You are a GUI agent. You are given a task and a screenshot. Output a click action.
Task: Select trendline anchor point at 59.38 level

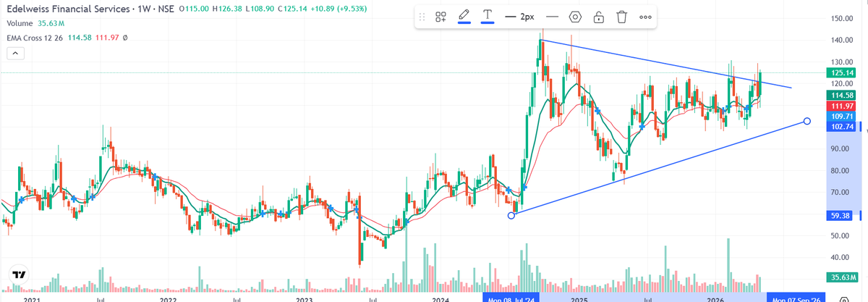point(512,215)
